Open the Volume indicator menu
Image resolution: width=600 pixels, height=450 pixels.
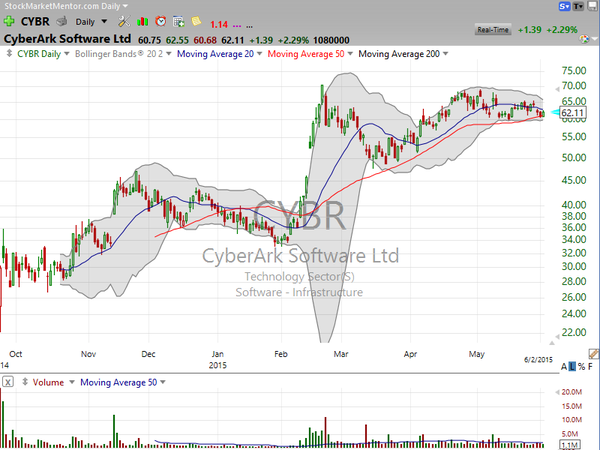coord(53,382)
